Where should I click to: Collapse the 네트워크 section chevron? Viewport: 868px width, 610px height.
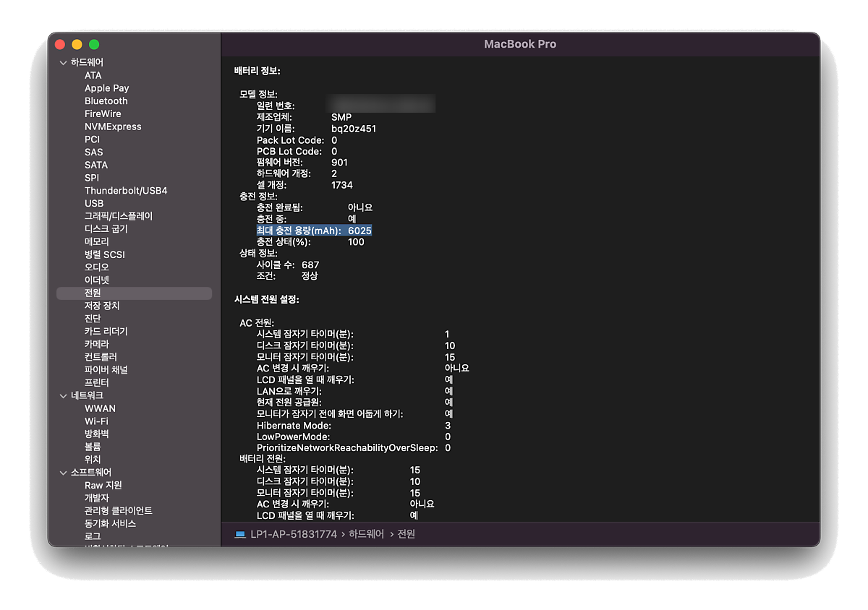pyautogui.click(x=63, y=396)
